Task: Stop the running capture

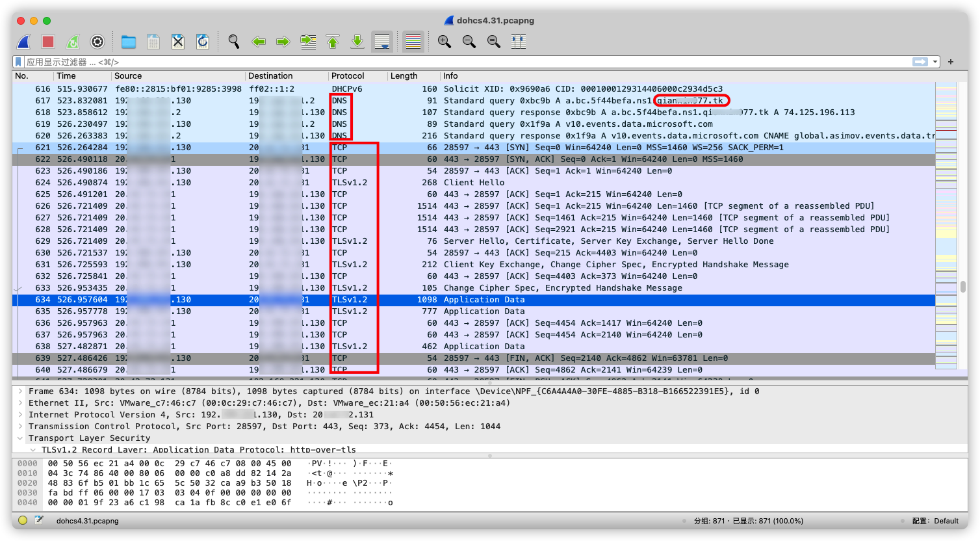Action: (47, 41)
